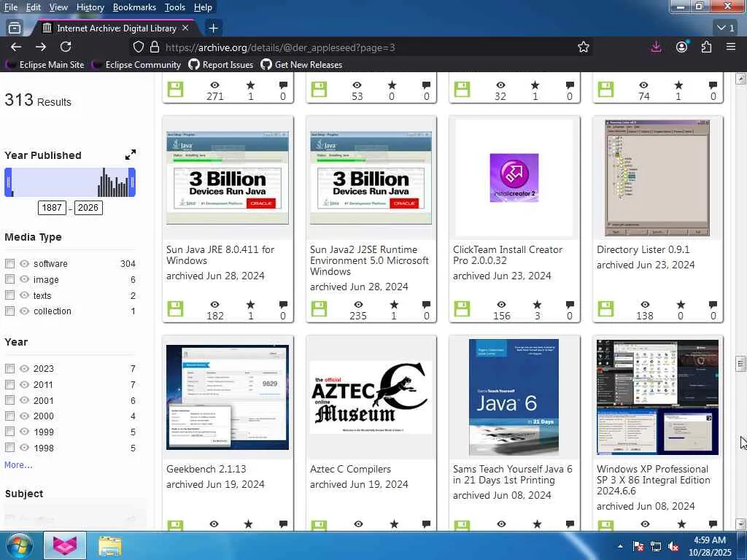
Task: Adjust the right handle of year slider
Action: (x=132, y=182)
